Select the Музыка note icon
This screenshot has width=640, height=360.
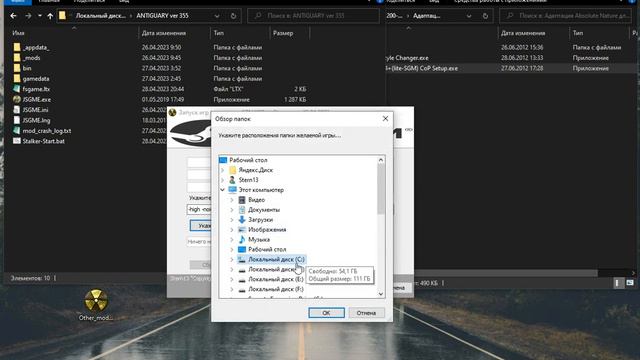[242, 240]
